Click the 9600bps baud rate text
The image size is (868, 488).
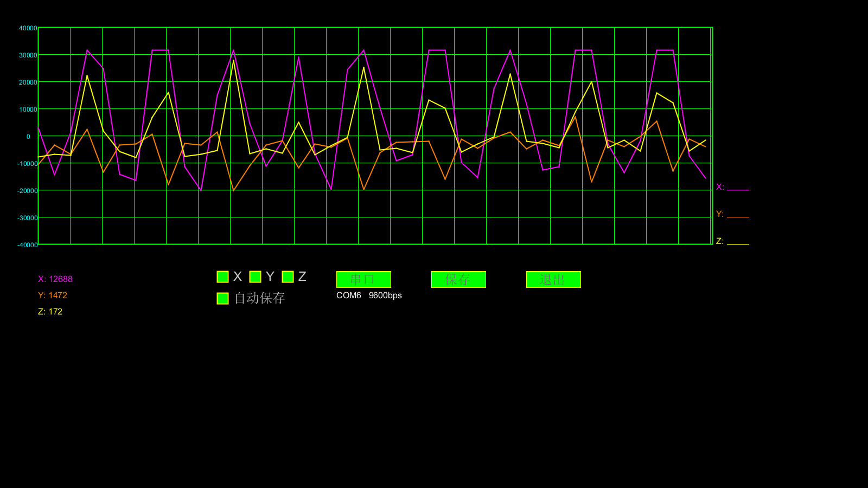385,296
